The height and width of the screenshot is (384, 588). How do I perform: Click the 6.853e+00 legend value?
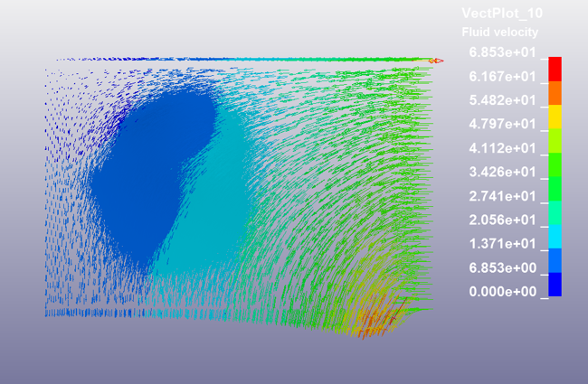click(x=502, y=267)
